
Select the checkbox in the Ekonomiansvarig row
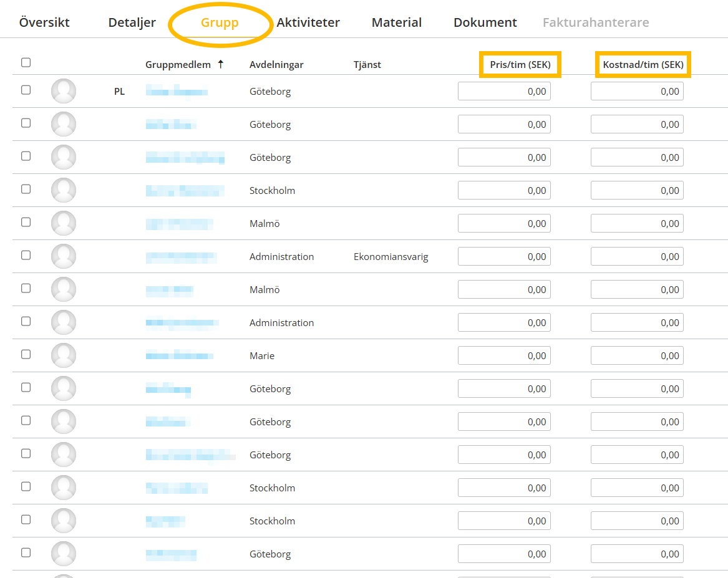pyautogui.click(x=26, y=255)
